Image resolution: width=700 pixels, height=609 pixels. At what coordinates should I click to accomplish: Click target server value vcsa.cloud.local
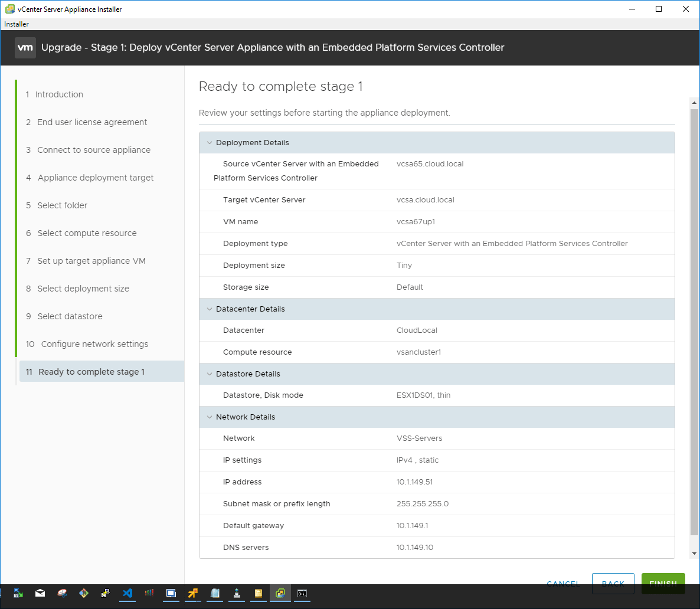[x=426, y=200]
